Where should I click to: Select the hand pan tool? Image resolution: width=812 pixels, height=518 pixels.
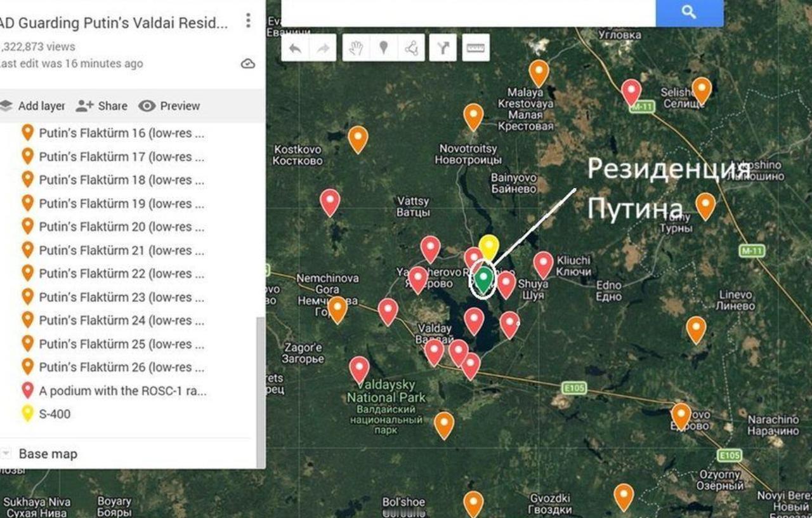[x=357, y=48]
